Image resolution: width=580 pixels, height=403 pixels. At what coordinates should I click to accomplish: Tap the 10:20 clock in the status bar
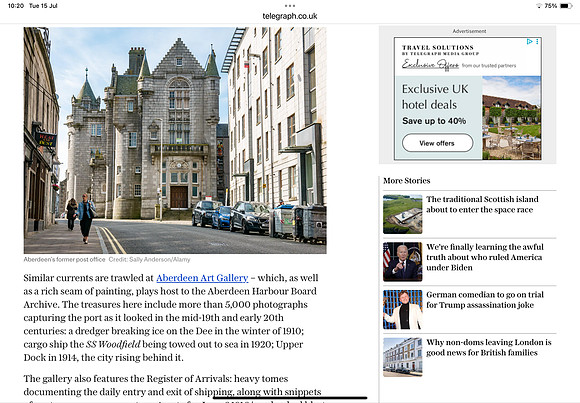[16, 6]
